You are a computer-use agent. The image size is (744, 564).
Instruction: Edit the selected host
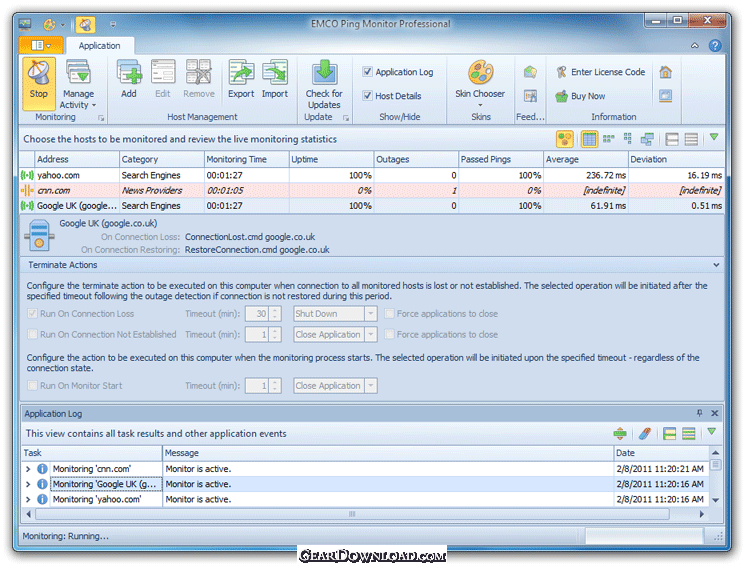tap(163, 79)
